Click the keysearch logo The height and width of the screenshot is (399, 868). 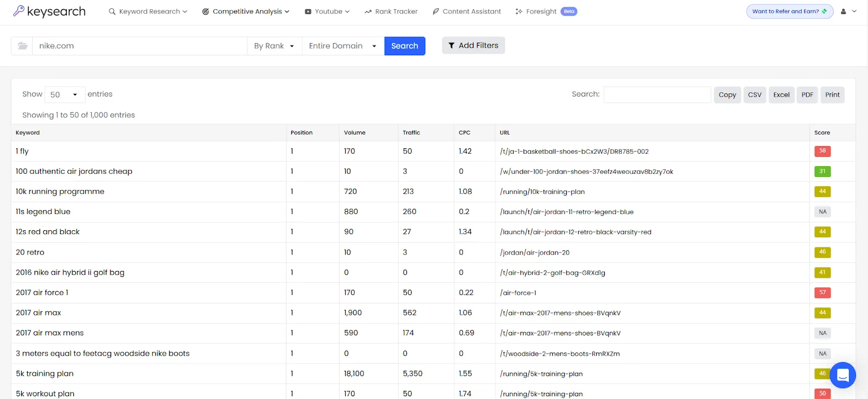tap(49, 11)
